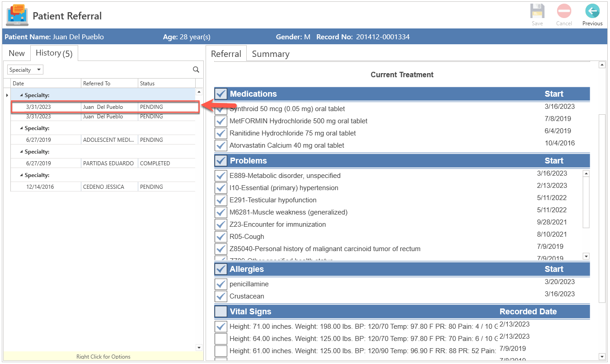Check the Height 61.00 inches vital signs
Image resolution: width=610 pixels, height=364 pixels.
point(221,350)
